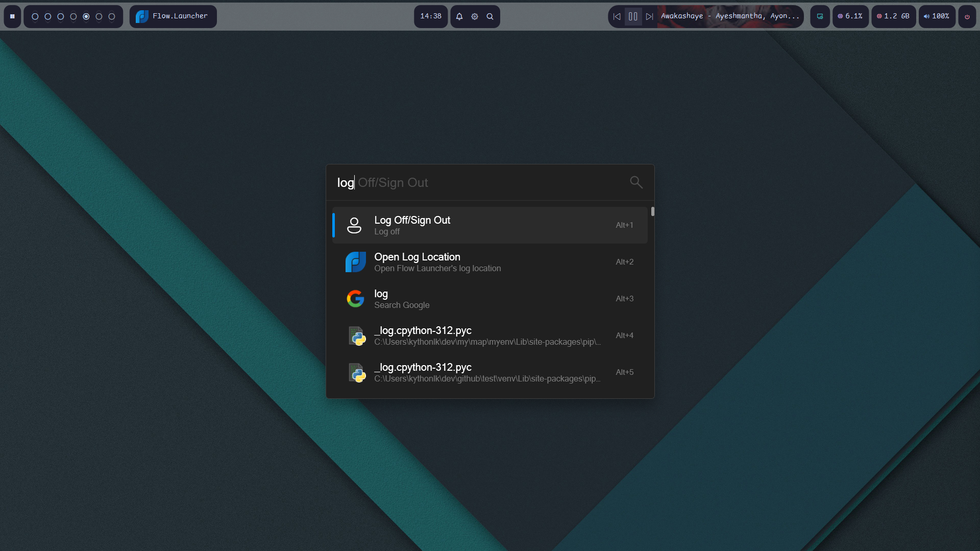Open settings with the gear icon

coord(474,16)
